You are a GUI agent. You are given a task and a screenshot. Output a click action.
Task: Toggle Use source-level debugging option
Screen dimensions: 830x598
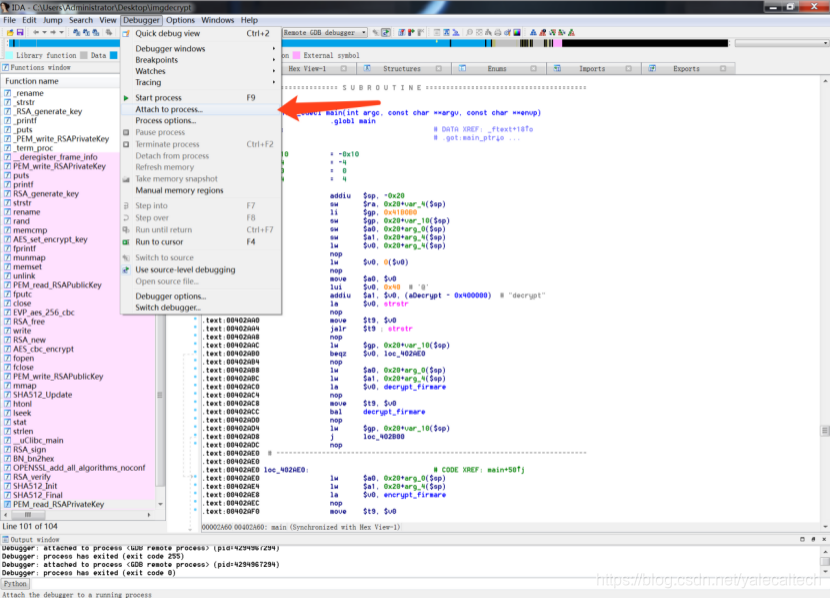tap(185, 270)
